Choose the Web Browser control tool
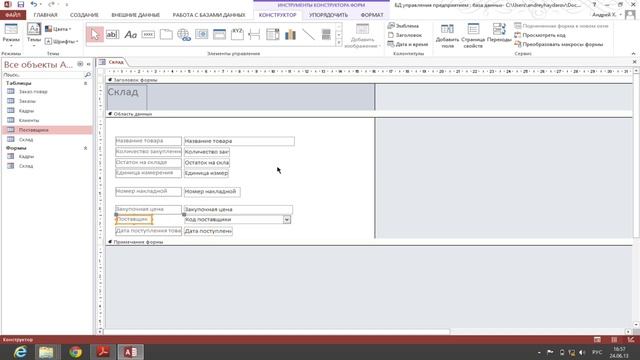Screen dimensions: 640x360 coord(202,35)
